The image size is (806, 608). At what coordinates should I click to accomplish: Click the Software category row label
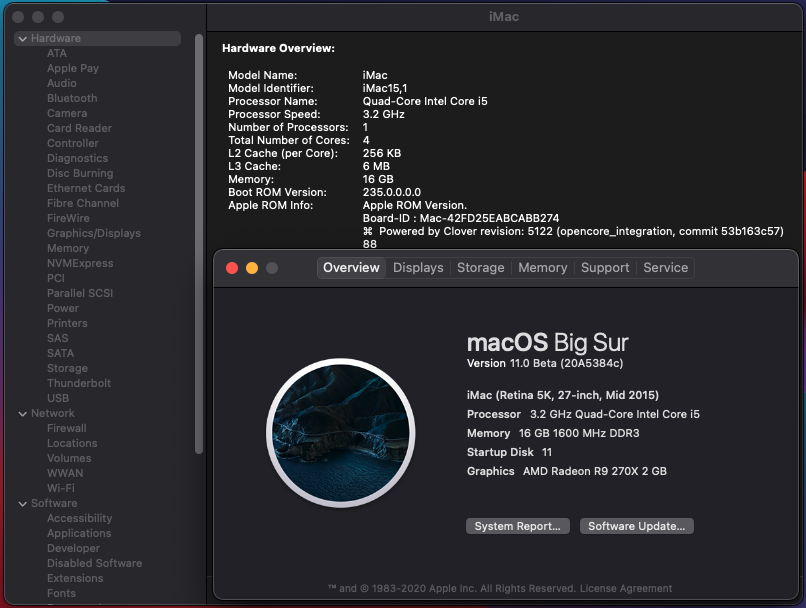pyautogui.click(x=54, y=503)
